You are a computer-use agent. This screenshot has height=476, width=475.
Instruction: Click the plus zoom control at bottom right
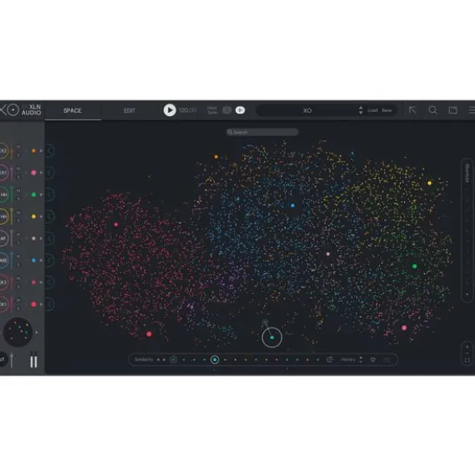(x=468, y=346)
